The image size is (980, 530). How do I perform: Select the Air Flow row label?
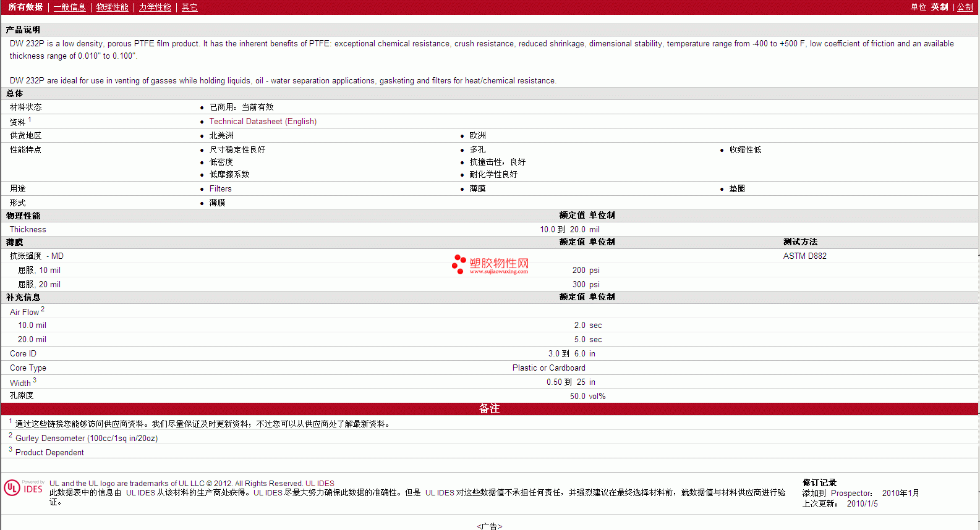click(27, 312)
